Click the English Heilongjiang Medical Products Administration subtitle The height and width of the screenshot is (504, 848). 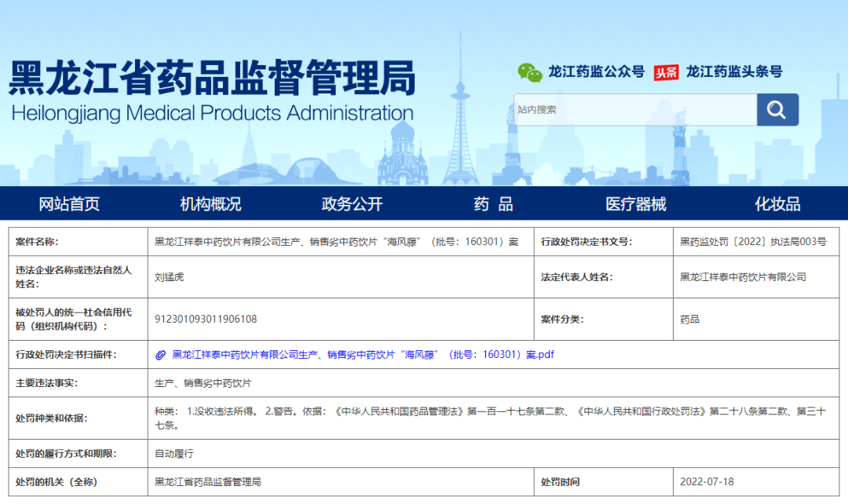(212, 113)
